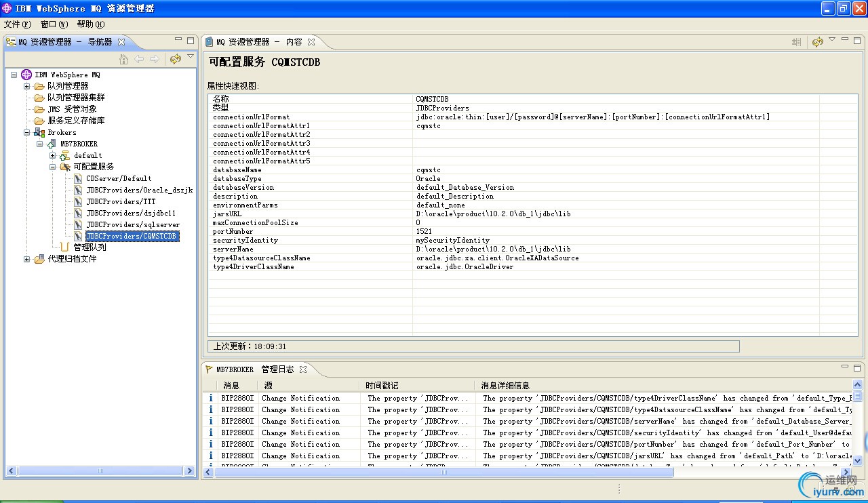Click the 时间戳记 column header
Image resolution: width=868 pixels, height=503 pixels.
(x=418, y=386)
